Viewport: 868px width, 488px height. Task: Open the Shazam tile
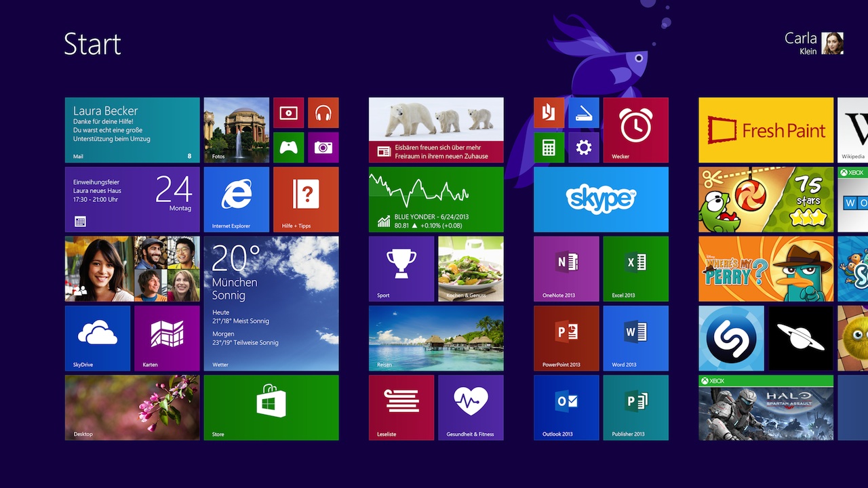click(x=732, y=338)
